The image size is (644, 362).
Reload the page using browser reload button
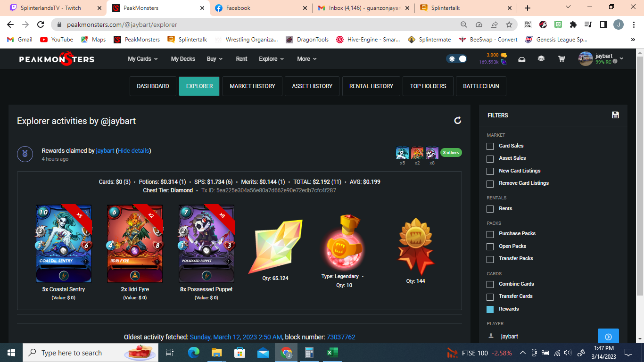point(41,25)
